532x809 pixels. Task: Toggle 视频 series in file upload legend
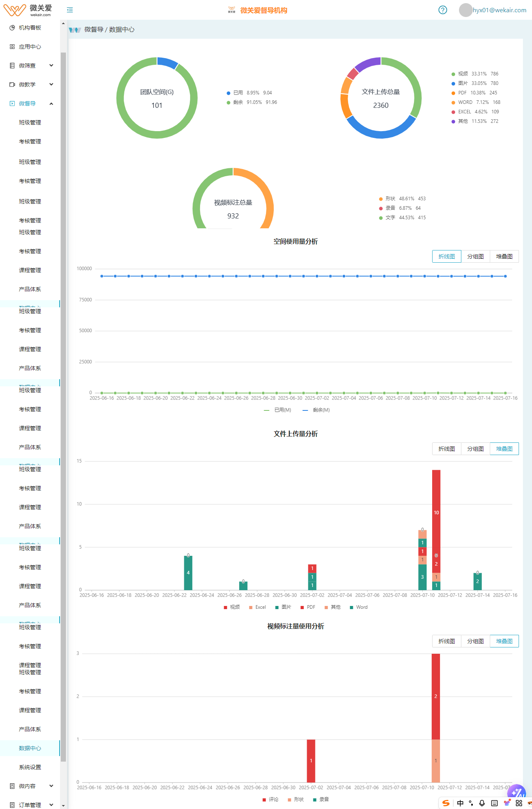(x=232, y=607)
